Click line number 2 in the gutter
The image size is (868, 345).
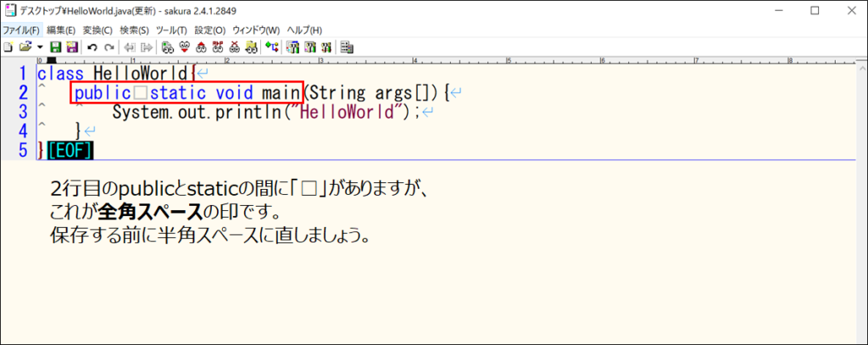click(22, 92)
